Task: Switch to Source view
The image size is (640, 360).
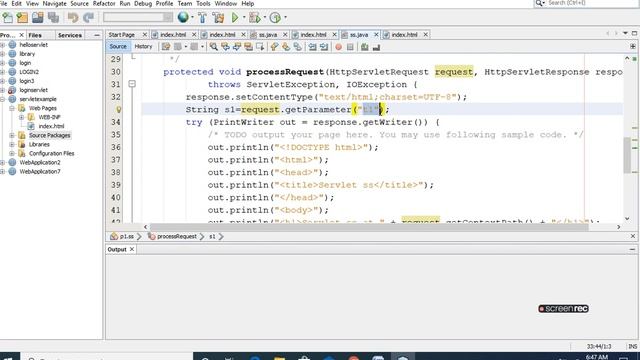Action: [x=118, y=47]
